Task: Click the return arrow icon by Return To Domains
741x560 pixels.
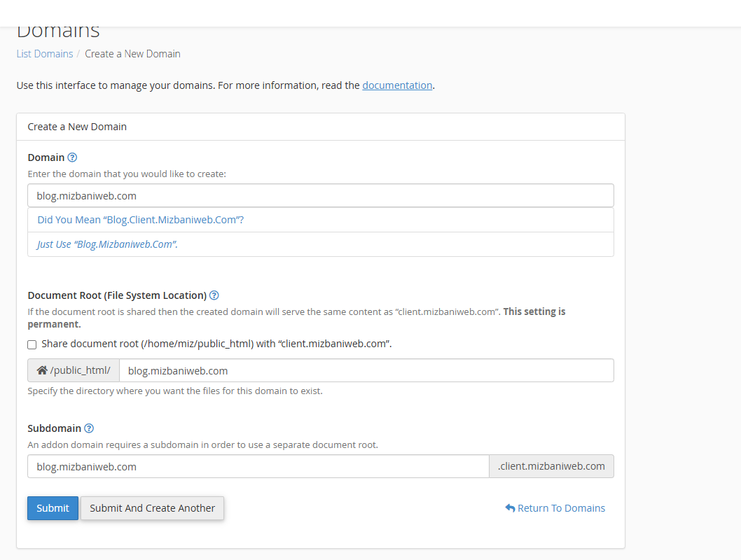Action: pos(510,508)
